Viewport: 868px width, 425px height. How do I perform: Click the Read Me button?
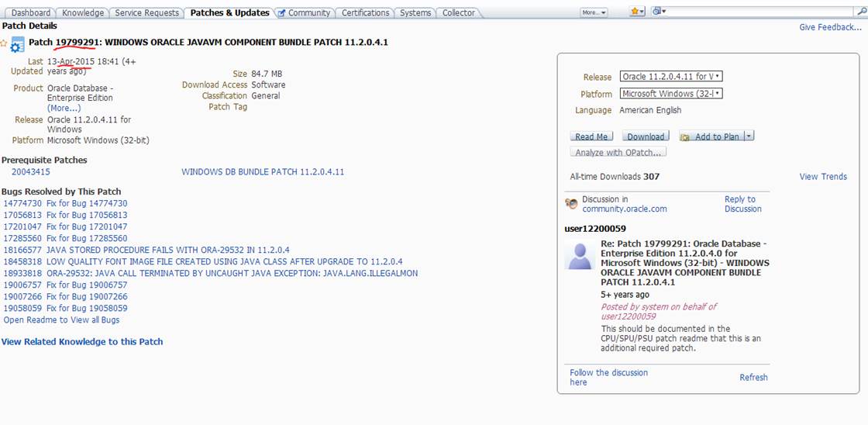[591, 136]
